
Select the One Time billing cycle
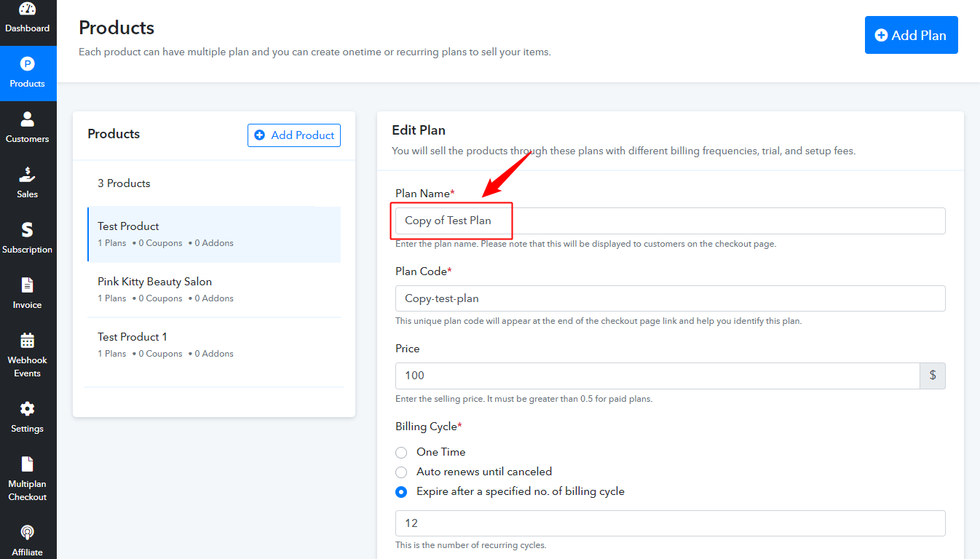401,452
